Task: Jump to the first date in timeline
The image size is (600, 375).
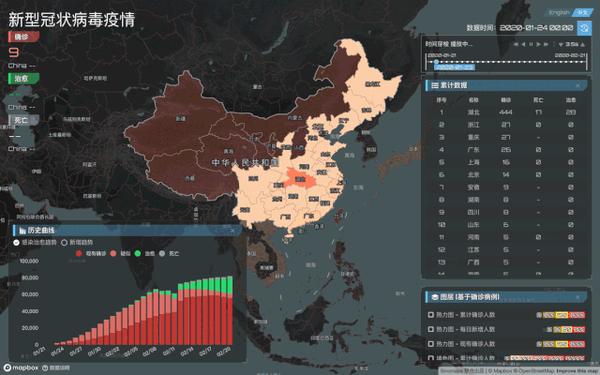Action: 516,44
